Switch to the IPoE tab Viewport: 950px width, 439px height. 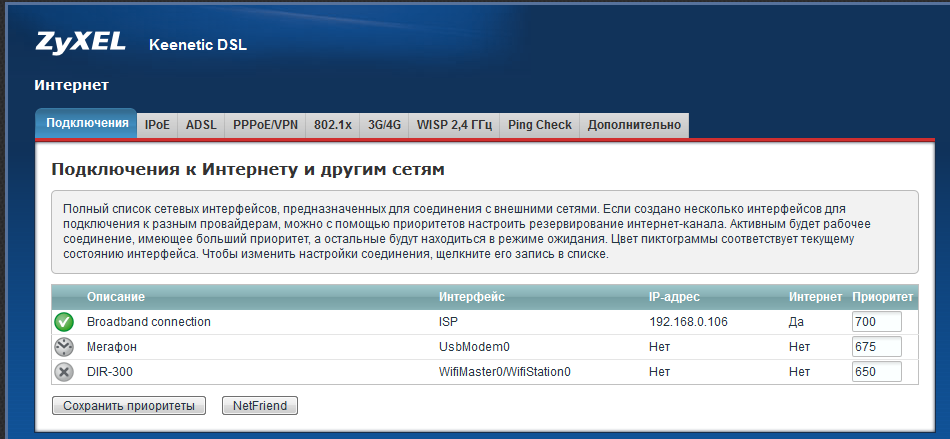tap(157, 125)
